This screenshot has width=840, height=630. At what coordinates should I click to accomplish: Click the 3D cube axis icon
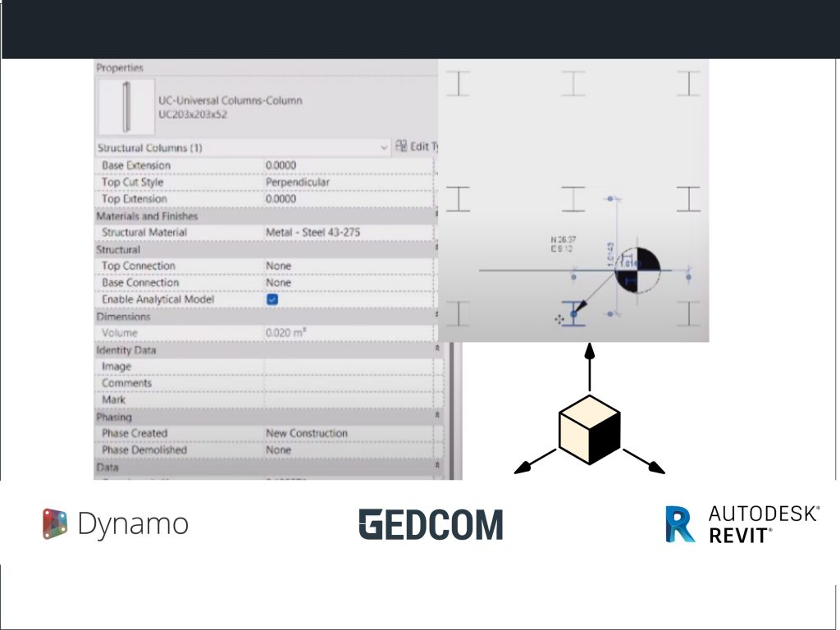pos(589,429)
